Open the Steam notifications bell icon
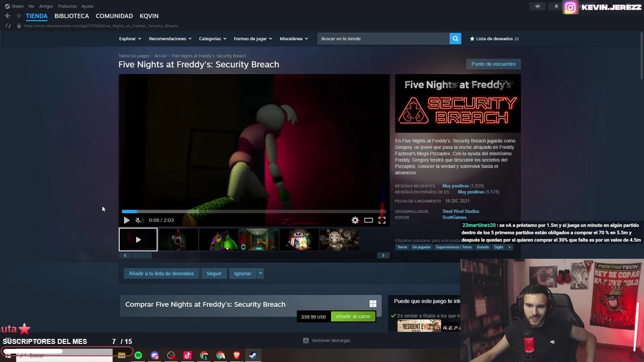Viewport: 644px width, 362px height. [556, 7]
